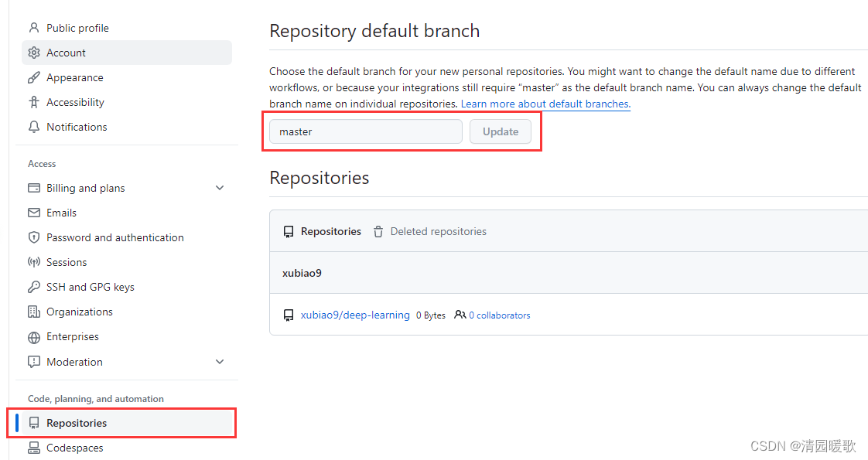868x460 pixels.
Task: Click the Repositories sidebar repo icon
Action: 34,423
